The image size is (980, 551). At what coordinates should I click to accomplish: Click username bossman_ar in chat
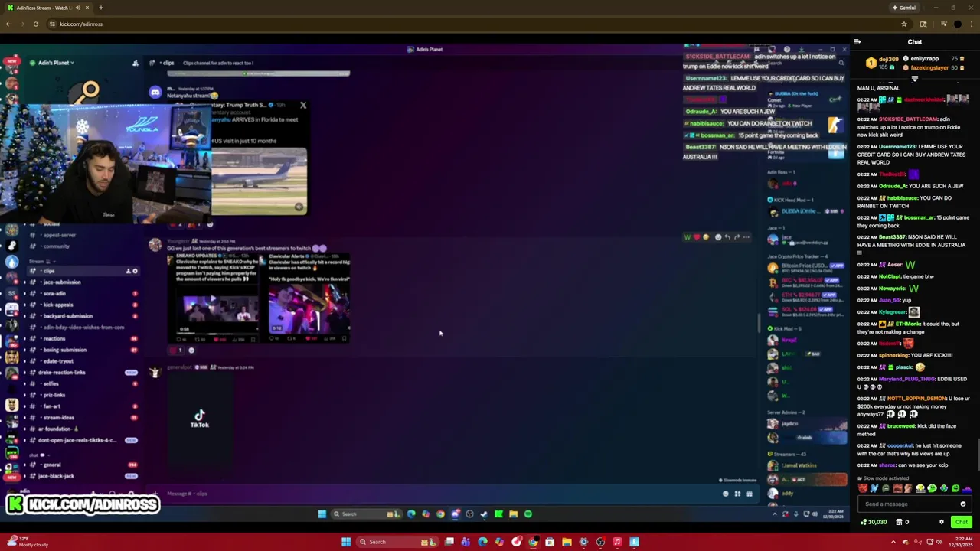click(x=919, y=217)
